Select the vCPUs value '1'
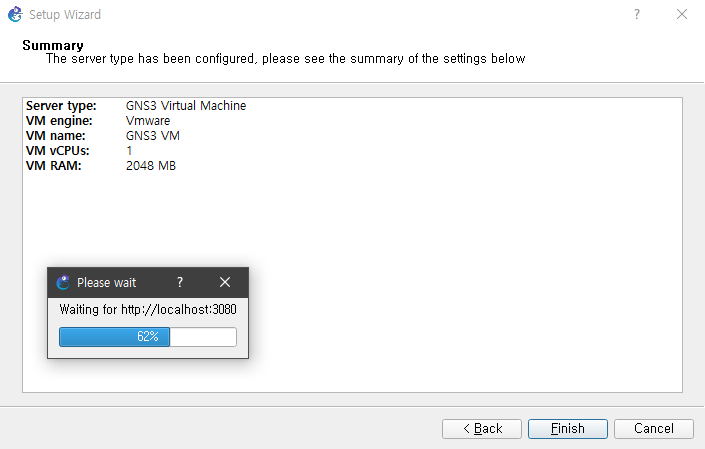 point(129,151)
